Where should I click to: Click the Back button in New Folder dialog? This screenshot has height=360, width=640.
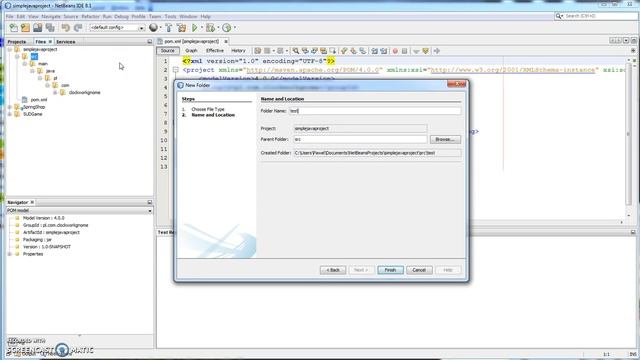tap(333, 270)
